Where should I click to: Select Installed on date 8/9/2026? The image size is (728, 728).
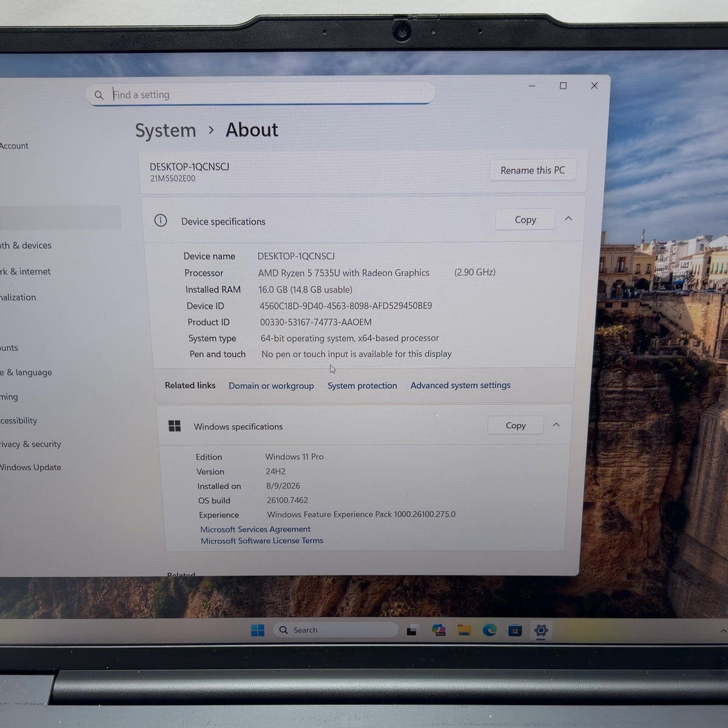tap(283, 486)
